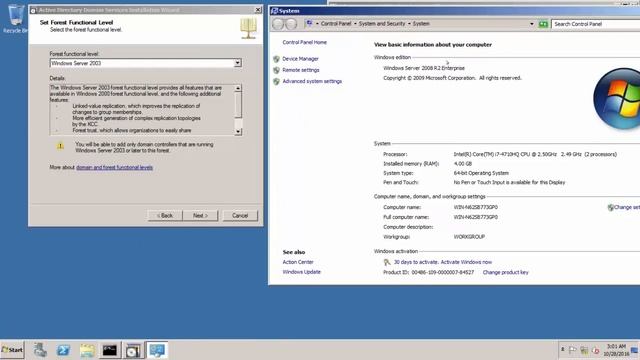Click 64-bit Operating System value

tap(480, 173)
